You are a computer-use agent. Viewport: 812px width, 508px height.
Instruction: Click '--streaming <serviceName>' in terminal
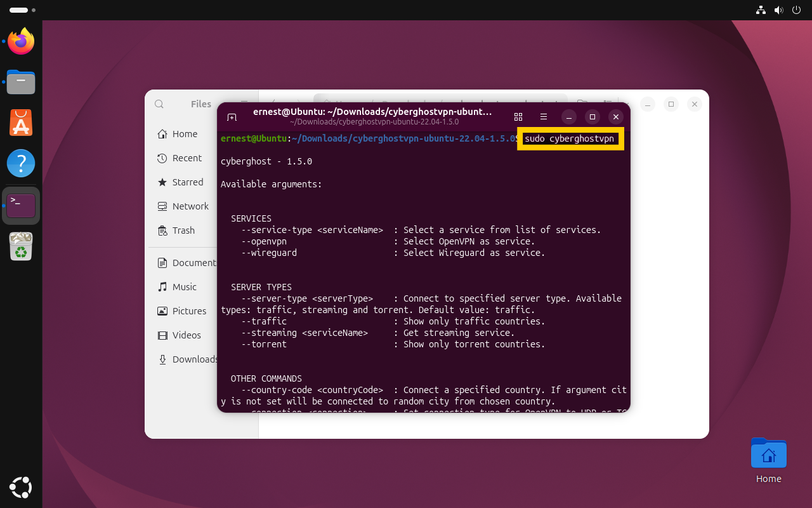pos(304,333)
